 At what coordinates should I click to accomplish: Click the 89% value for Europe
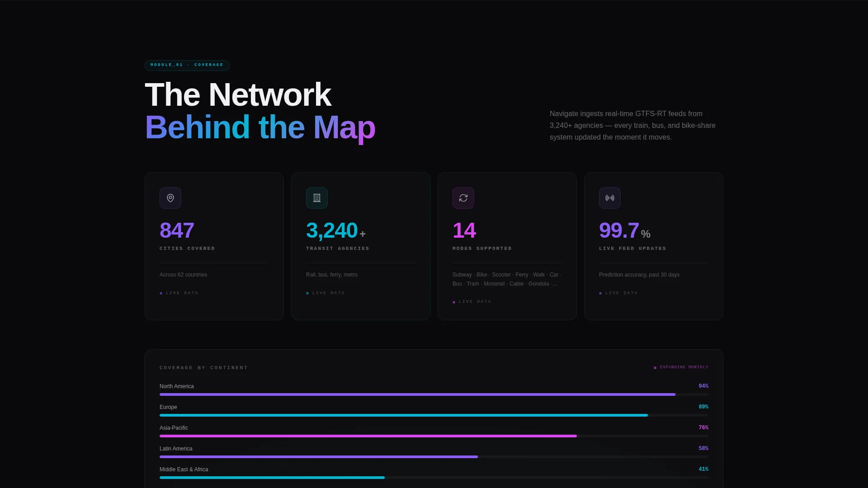click(703, 407)
